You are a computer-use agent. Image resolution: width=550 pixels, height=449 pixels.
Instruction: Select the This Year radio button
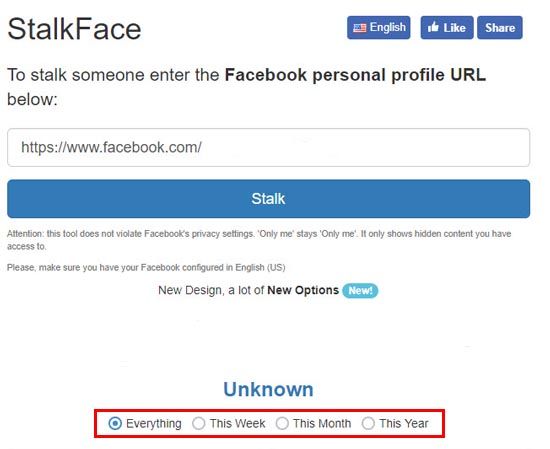(368, 423)
